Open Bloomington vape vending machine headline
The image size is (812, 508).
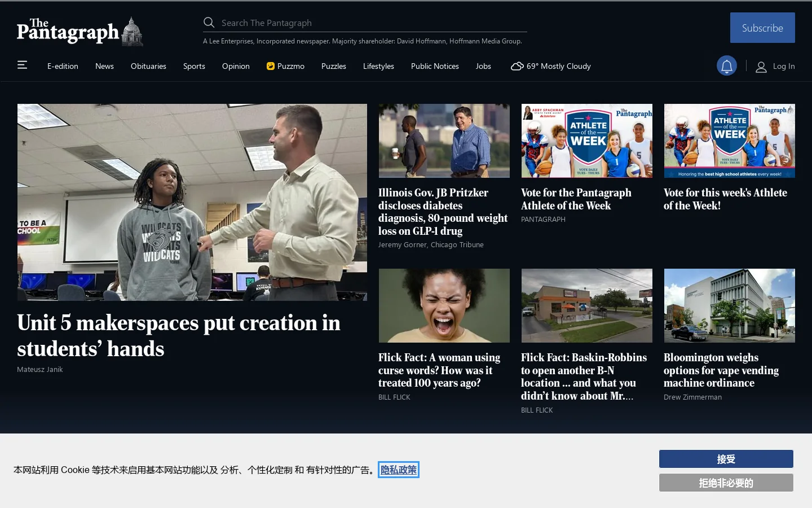click(x=721, y=370)
